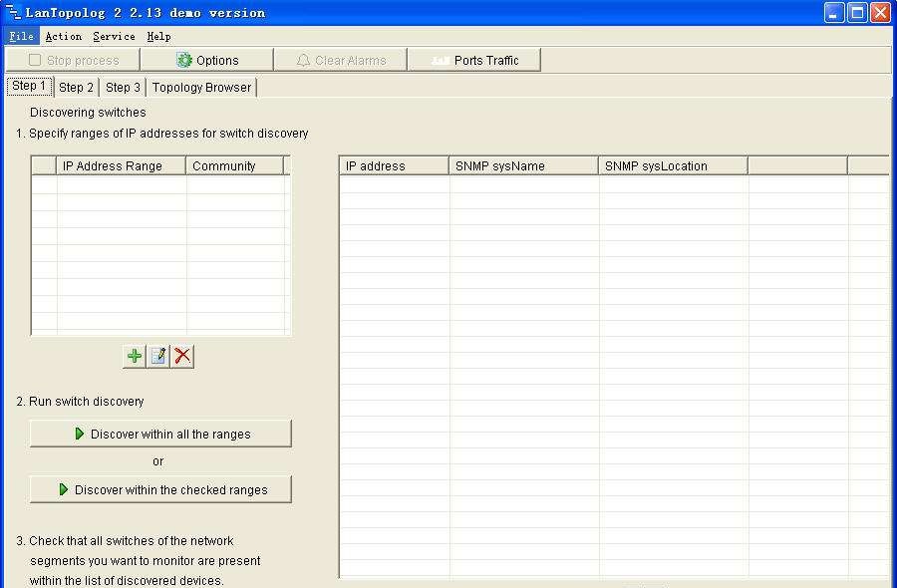897x588 pixels.
Task: Run Discover within the checked ranges
Action: pos(159,489)
